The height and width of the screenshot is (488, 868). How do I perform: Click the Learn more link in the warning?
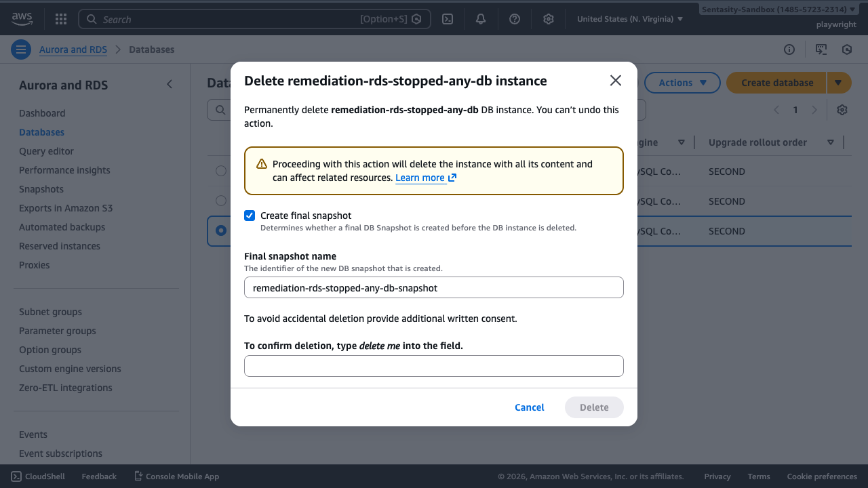point(420,177)
